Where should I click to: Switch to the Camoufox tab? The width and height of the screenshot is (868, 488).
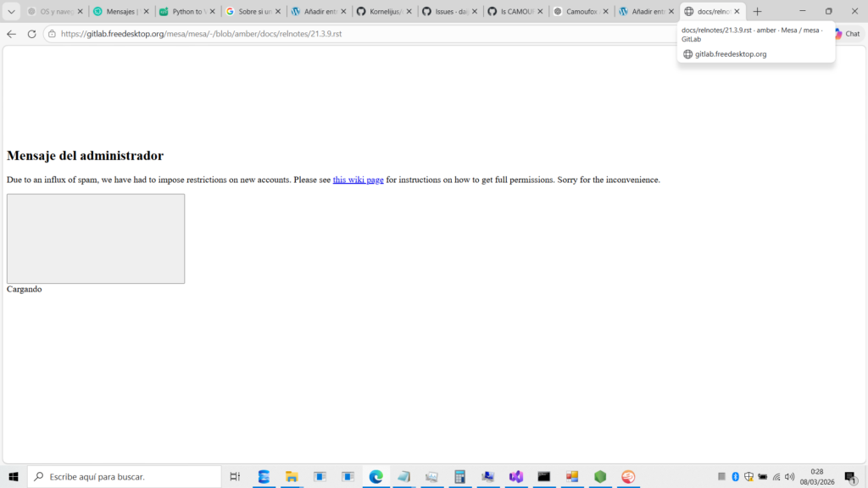pyautogui.click(x=576, y=12)
